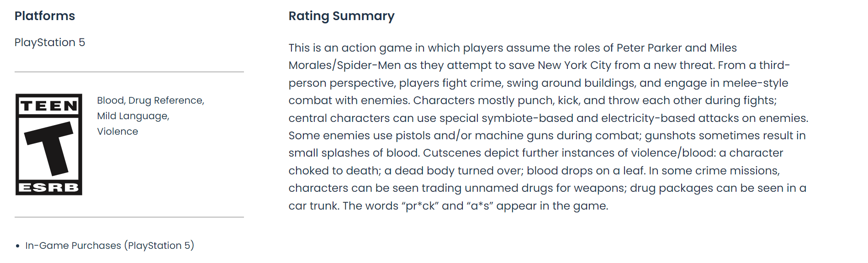Click the Violence content descriptor
This screenshot has width=868, height=263.
click(x=117, y=131)
